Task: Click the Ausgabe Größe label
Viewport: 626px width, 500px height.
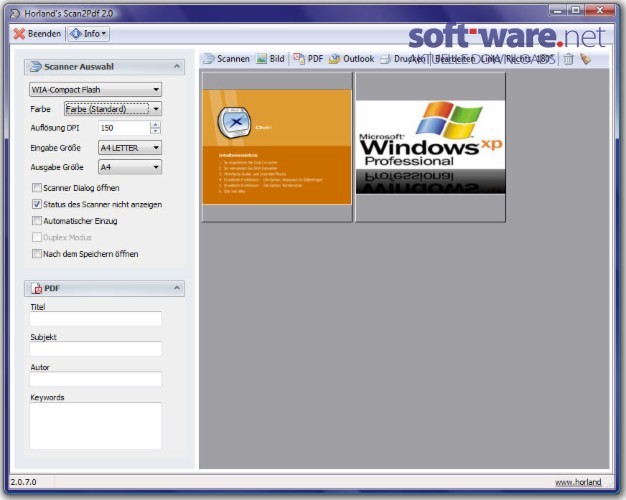Action: pyautogui.click(x=57, y=167)
